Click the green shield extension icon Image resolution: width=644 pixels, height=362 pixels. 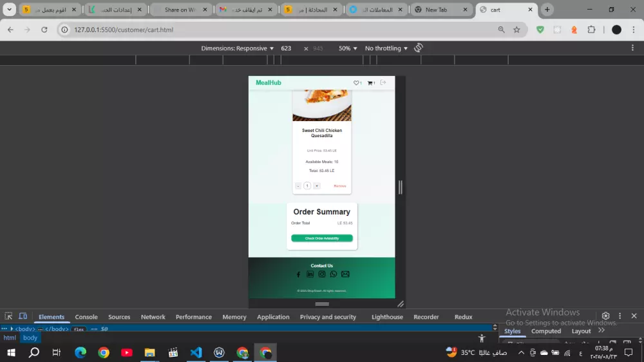click(x=540, y=30)
